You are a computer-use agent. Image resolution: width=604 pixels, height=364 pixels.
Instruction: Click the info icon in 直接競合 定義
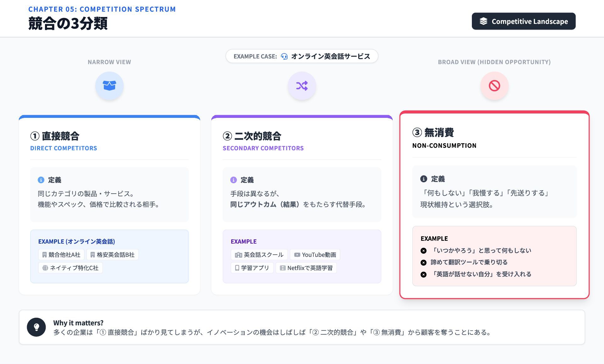[41, 180]
